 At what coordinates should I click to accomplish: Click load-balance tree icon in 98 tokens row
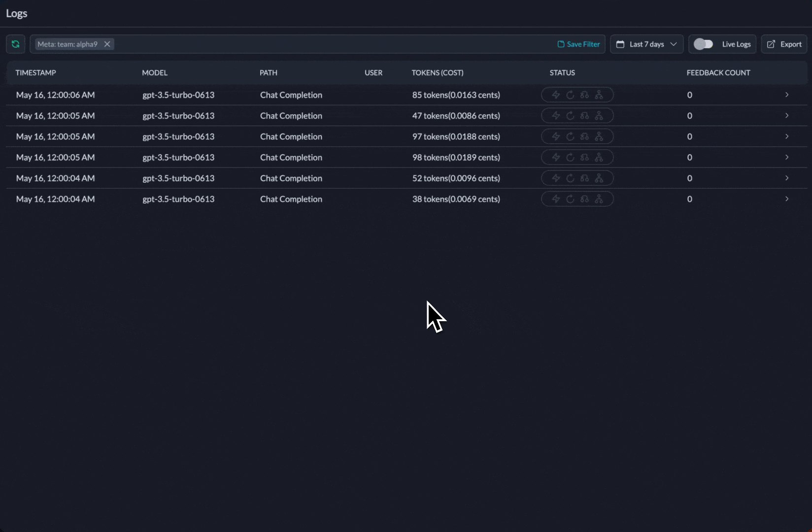pyautogui.click(x=599, y=157)
